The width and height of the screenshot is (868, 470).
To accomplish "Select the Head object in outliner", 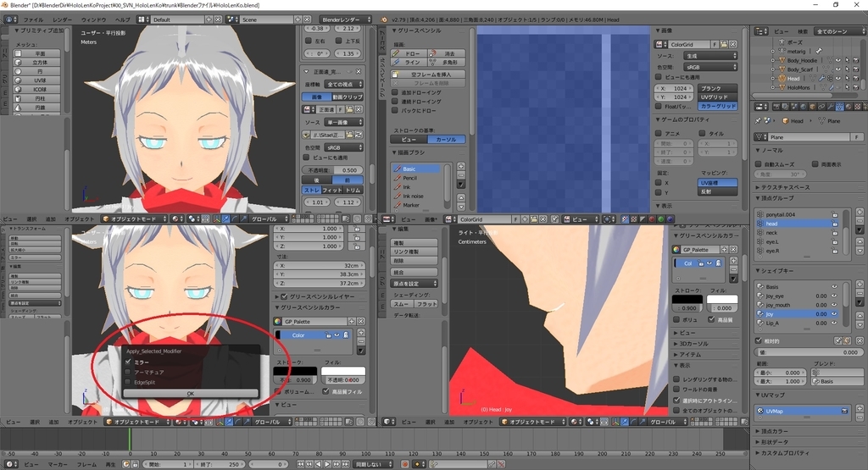I will [x=793, y=78].
